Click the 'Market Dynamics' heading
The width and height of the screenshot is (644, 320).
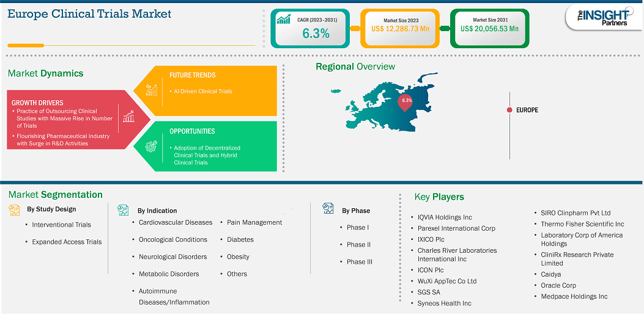46,73
